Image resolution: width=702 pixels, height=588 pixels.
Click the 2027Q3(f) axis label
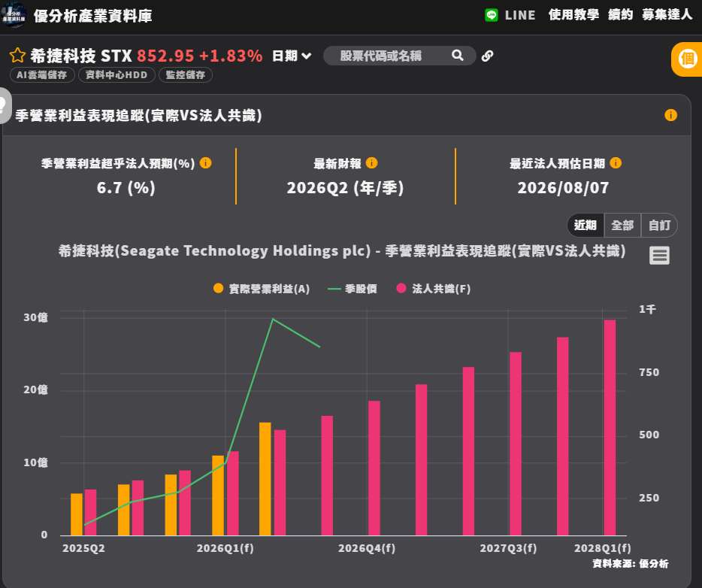[508, 548]
